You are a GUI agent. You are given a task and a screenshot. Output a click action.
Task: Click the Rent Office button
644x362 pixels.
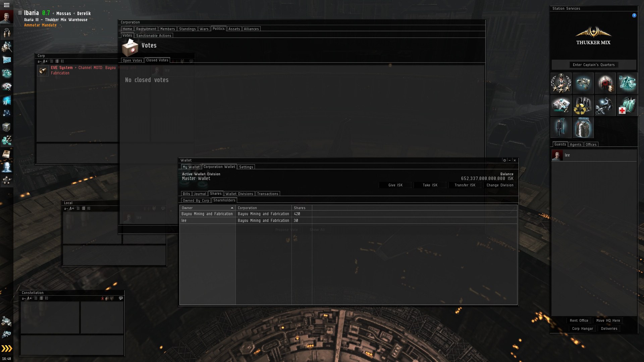click(x=579, y=320)
